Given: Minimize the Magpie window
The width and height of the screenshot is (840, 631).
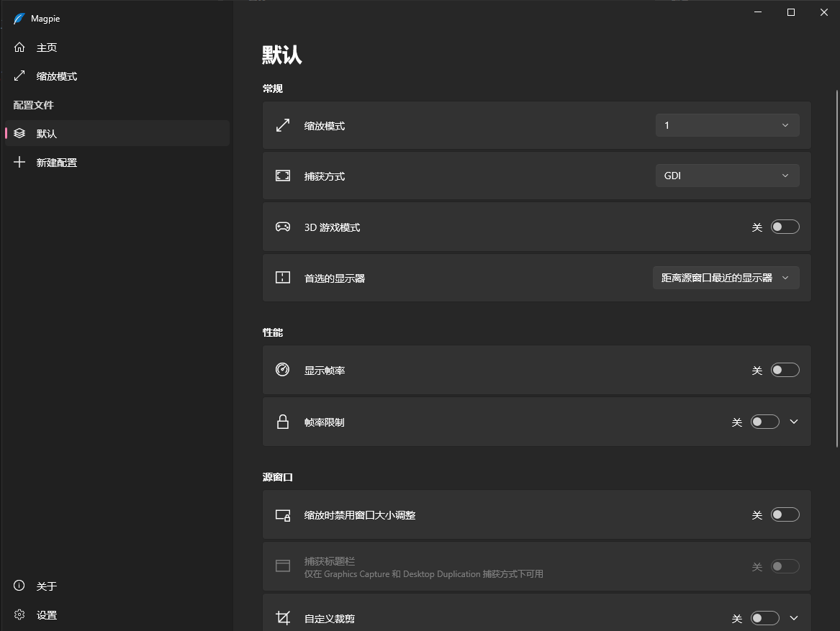Looking at the screenshot, I should (x=757, y=12).
